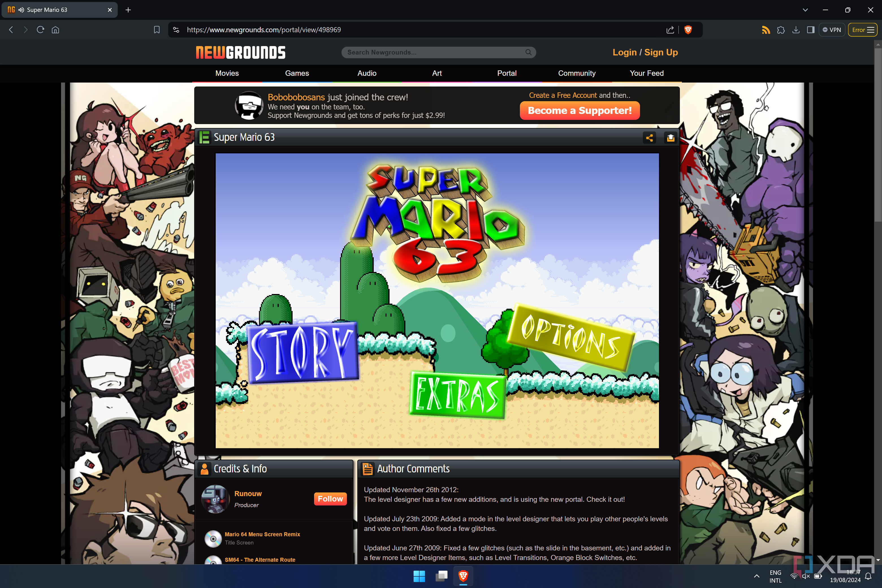Open the Games navigation menu item
Screen dimensions: 882x588
(x=296, y=73)
